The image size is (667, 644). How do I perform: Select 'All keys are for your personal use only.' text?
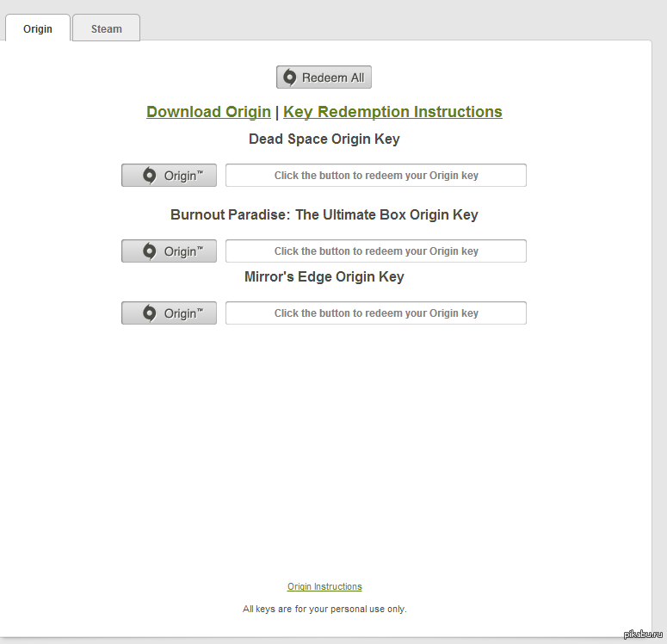(x=324, y=609)
